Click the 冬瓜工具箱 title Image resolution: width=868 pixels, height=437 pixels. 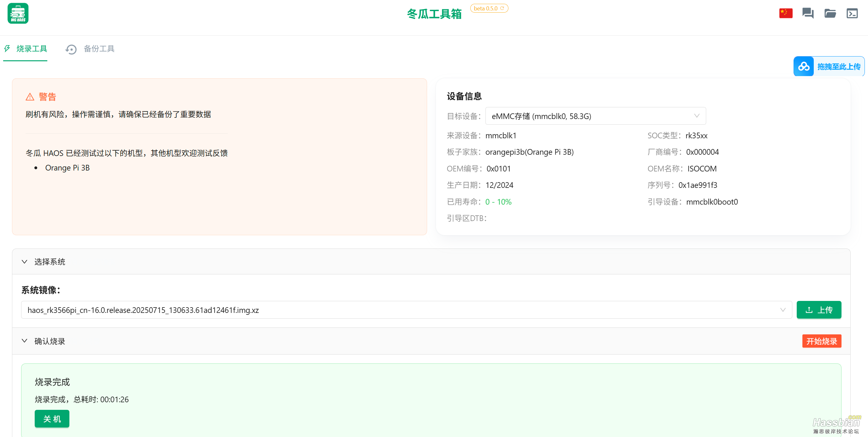[x=434, y=14]
